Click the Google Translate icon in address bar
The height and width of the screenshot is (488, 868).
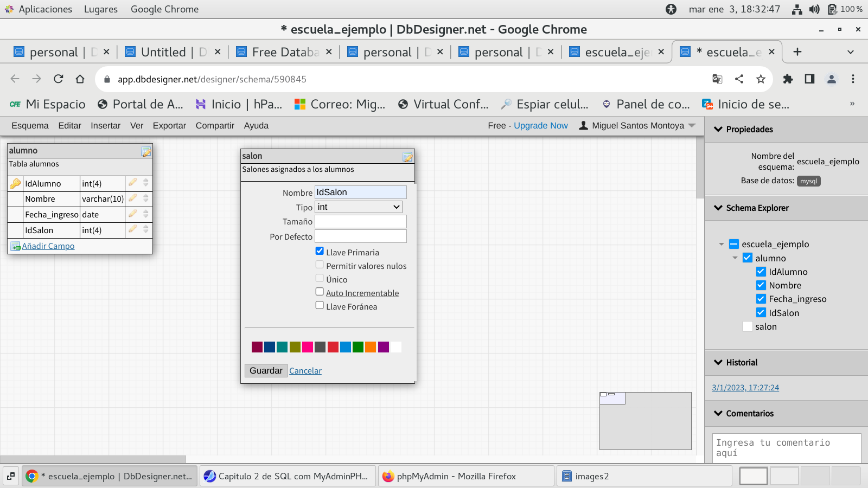717,79
